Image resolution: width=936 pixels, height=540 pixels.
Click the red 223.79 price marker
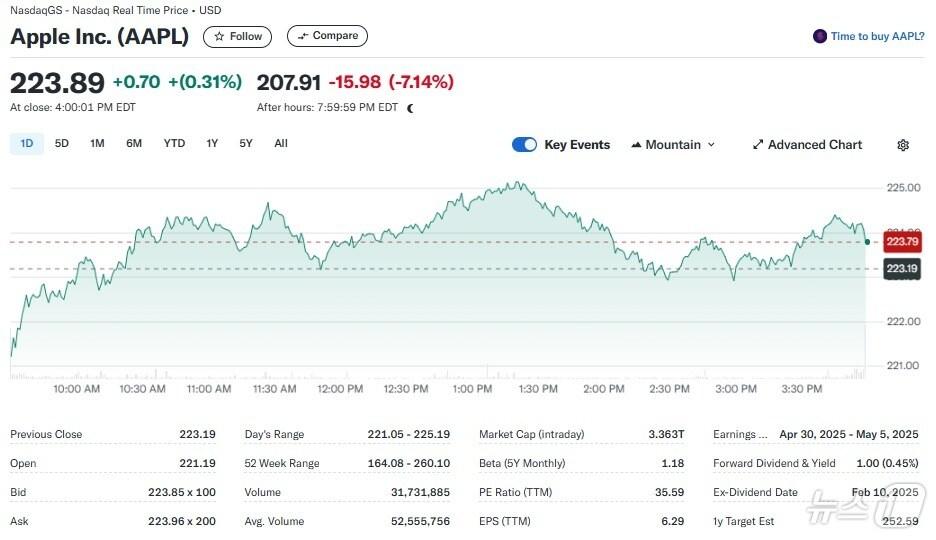pos(902,242)
